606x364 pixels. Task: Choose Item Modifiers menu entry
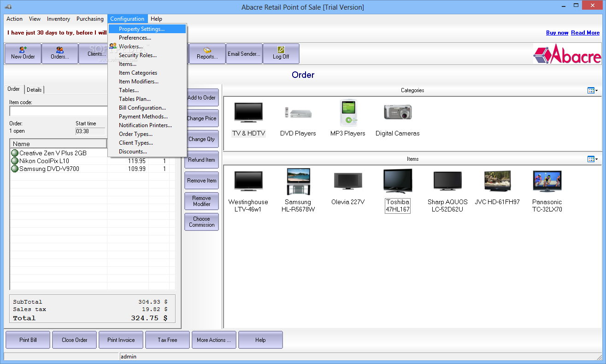tap(147, 82)
